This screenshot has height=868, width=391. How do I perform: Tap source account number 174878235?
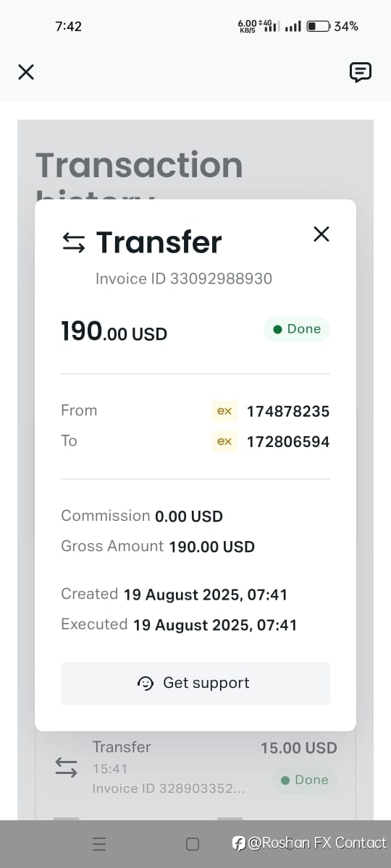288,412
